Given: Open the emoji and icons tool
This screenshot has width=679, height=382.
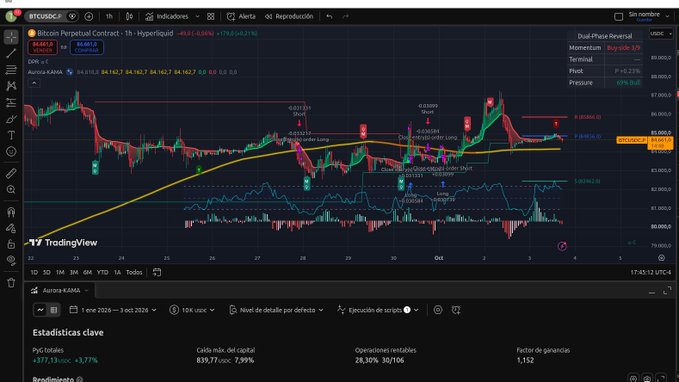Looking at the screenshot, I should (11, 152).
